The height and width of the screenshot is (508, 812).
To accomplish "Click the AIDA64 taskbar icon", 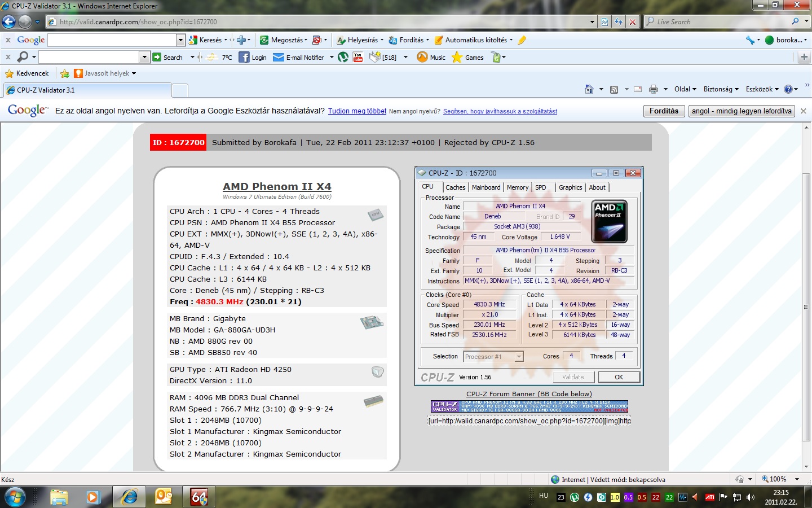I will click(199, 497).
